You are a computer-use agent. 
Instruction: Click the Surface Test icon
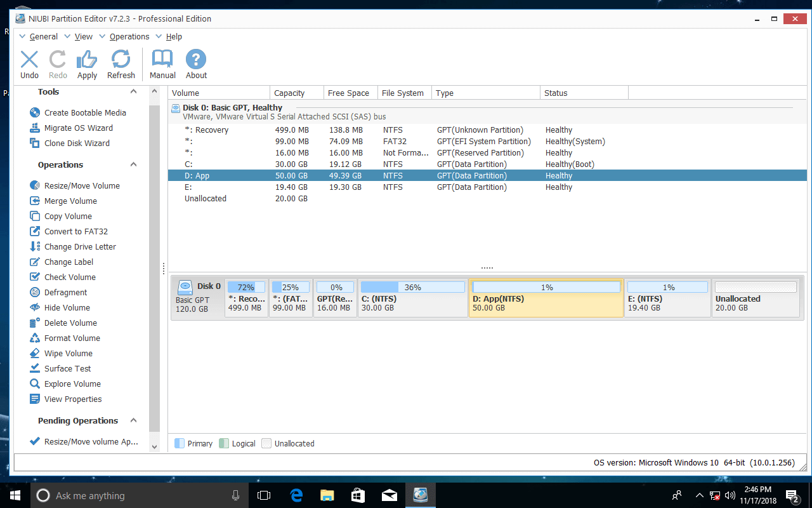point(35,368)
